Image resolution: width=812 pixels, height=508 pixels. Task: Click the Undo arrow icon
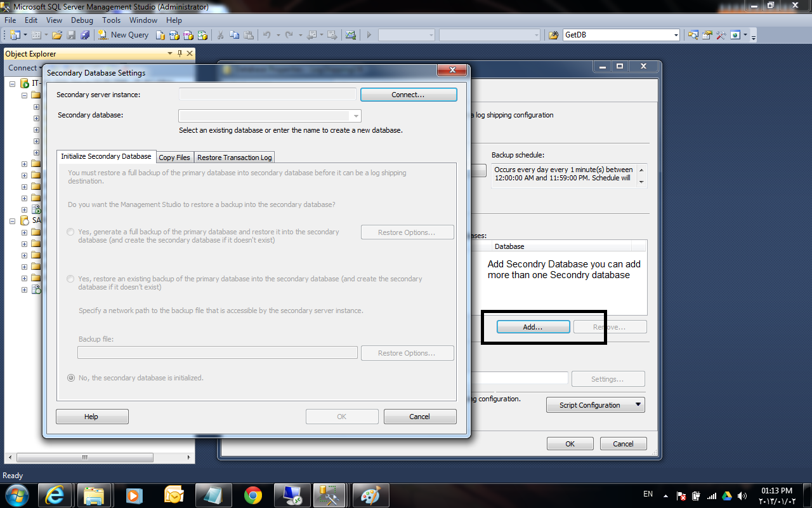267,35
